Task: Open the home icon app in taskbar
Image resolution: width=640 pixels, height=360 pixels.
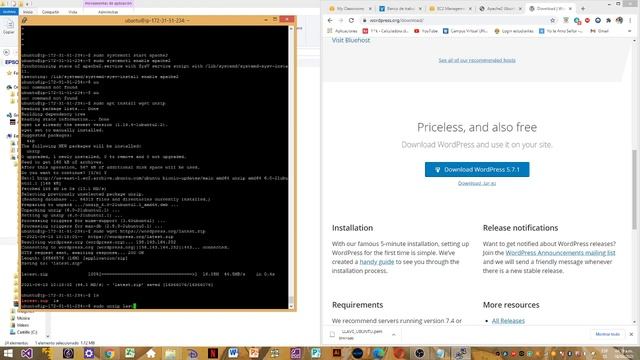Action: (151, 353)
